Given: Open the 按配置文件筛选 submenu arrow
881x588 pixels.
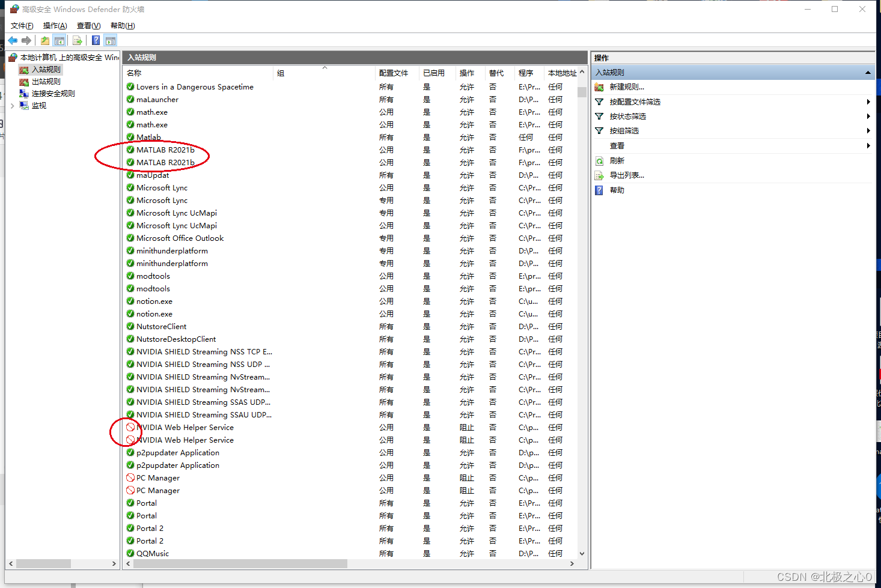Looking at the screenshot, I should tap(868, 102).
